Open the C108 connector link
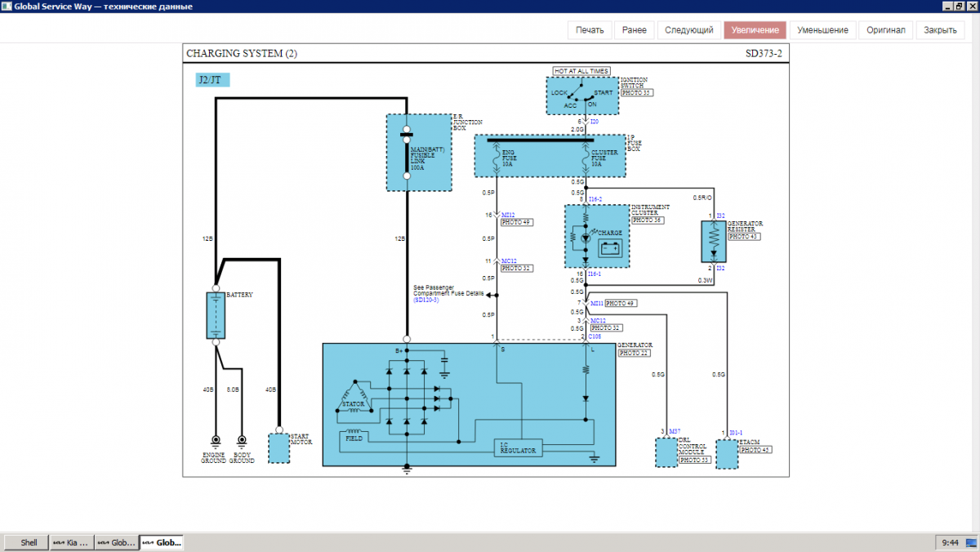 [x=595, y=336]
